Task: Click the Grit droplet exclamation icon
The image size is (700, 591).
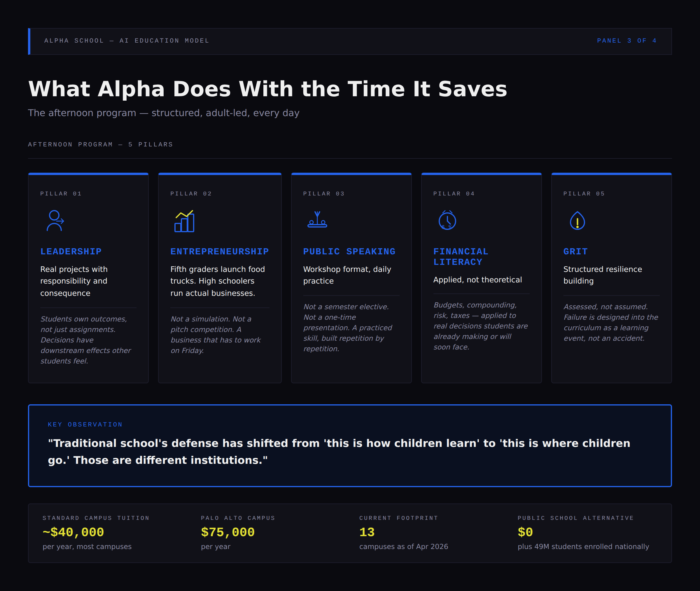Action: 577,221
